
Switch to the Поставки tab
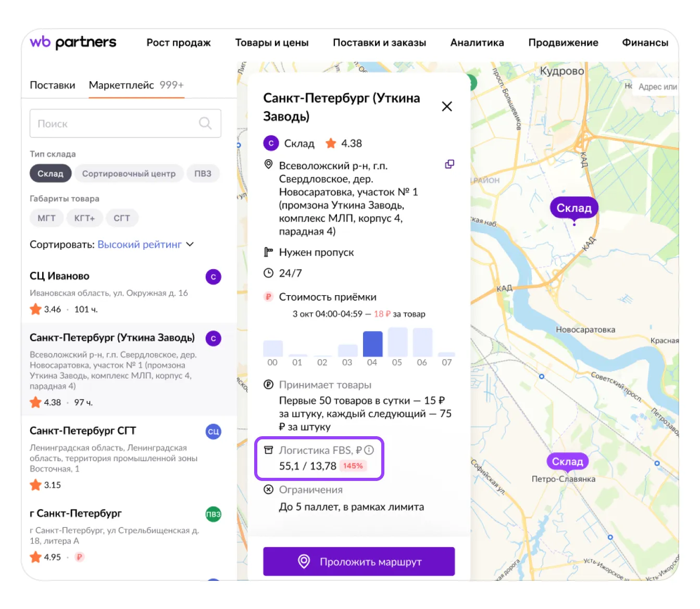(52, 85)
